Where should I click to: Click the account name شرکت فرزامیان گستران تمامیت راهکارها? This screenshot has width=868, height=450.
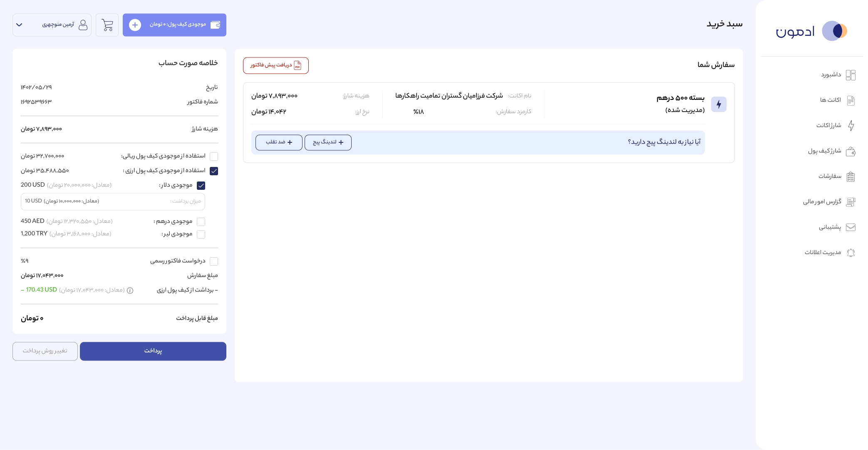(449, 96)
